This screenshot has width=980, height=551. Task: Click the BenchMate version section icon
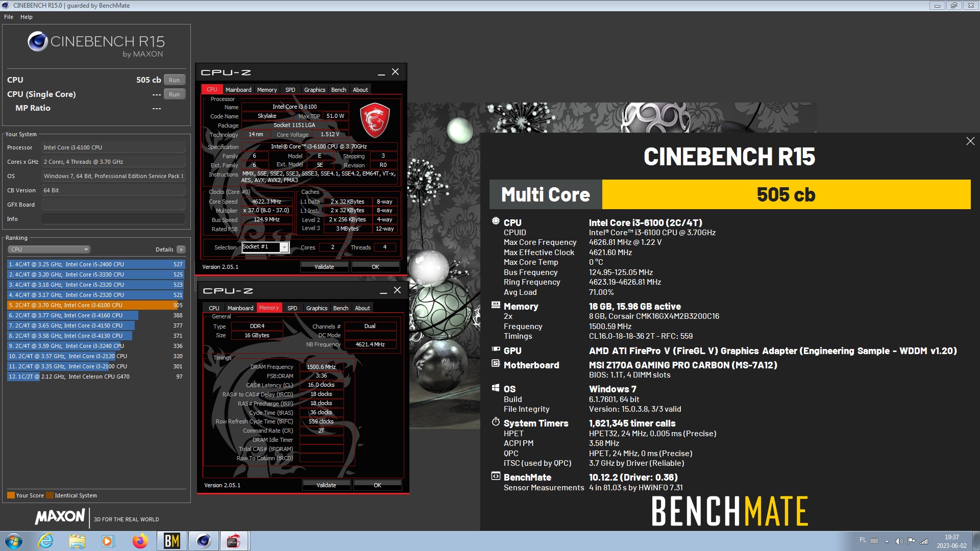click(x=496, y=477)
